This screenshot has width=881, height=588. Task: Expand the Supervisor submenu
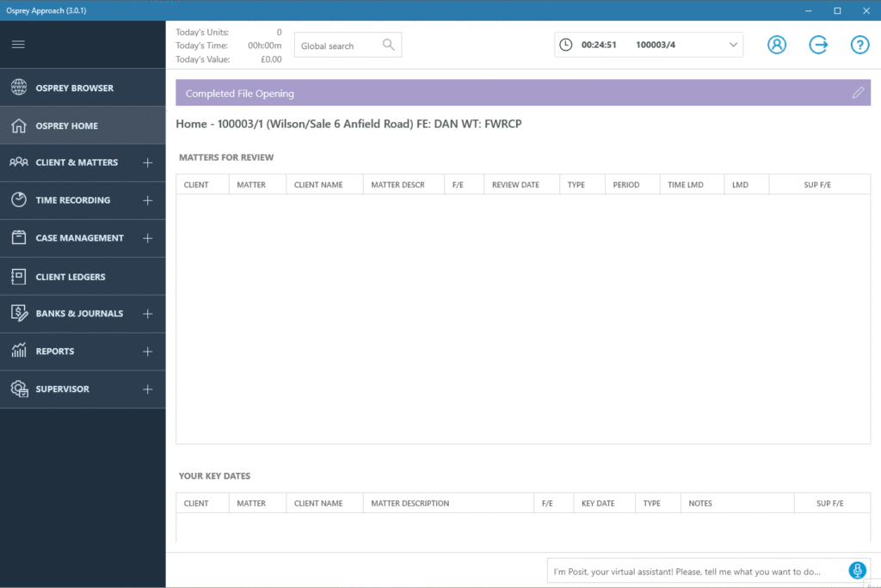click(148, 389)
